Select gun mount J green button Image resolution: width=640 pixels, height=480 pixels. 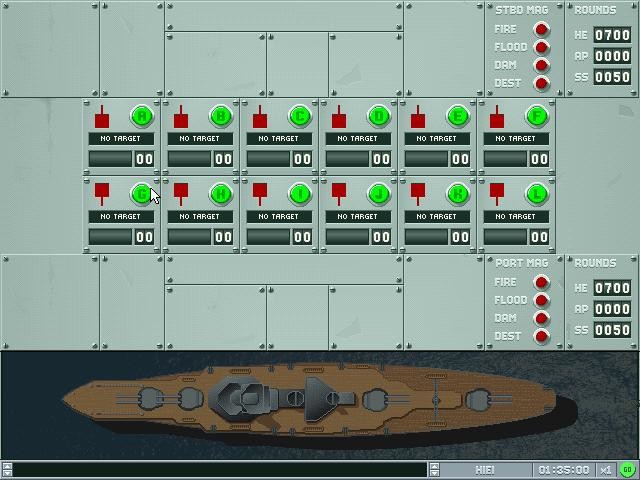pyautogui.click(x=379, y=194)
